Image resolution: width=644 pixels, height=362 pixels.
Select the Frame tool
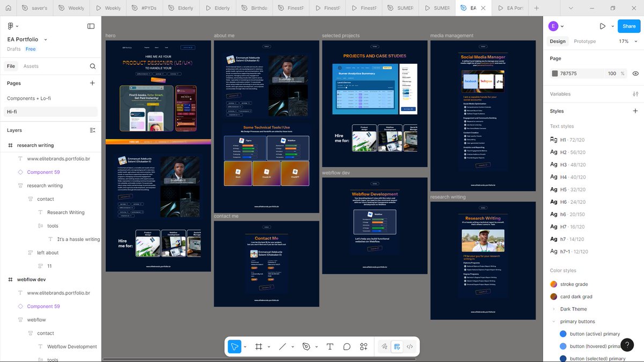[x=259, y=346]
